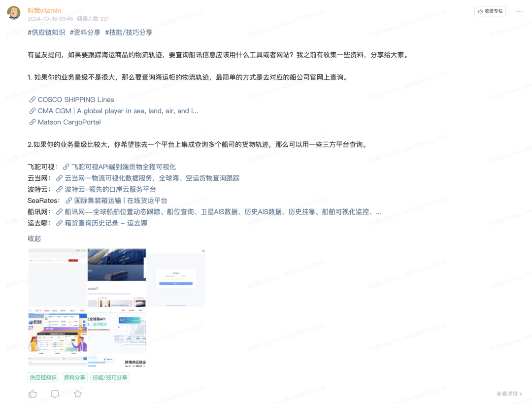Favorite the post with the star icon
Image resolution: width=532 pixels, height=404 pixels.
(78, 394)
